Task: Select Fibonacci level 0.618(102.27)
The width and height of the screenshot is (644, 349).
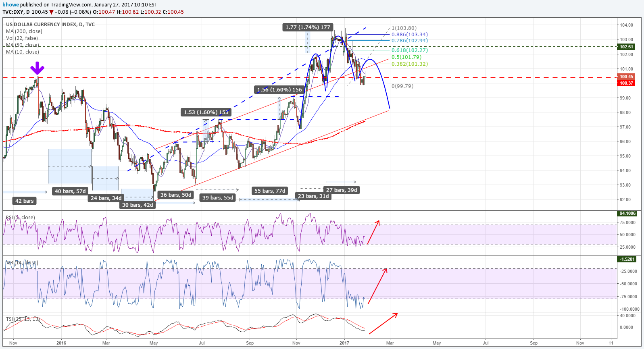Action: pos(410,50)
